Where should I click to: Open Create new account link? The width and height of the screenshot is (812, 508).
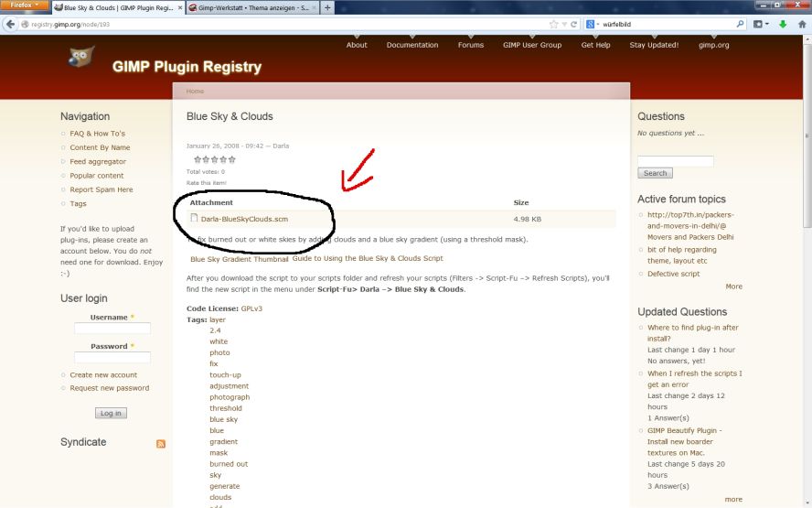coord(103,374)
